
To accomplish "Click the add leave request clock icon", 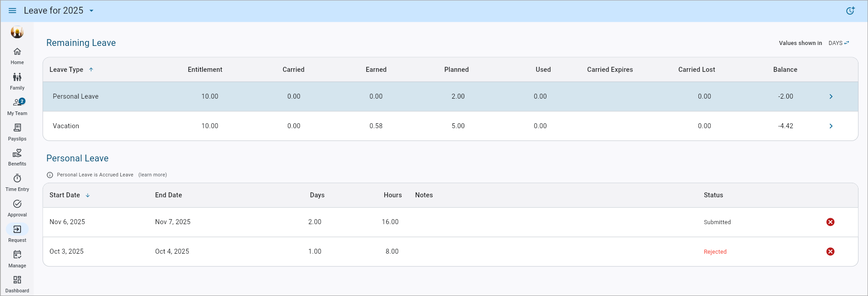I will (850, 10).
